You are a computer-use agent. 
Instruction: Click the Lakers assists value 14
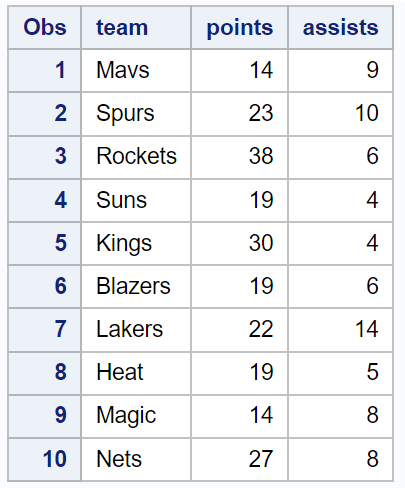click(x=340, y=330)
